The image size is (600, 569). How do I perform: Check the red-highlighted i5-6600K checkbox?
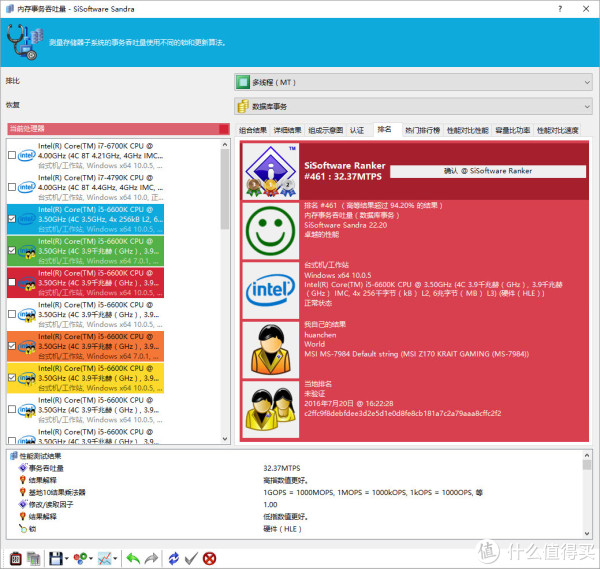pyautogui.click(x=12, y=282)
